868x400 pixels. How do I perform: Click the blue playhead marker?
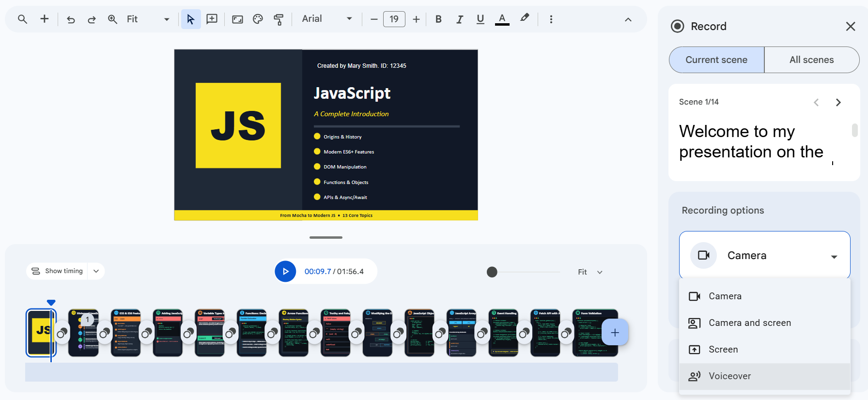(x=51, y=303)
